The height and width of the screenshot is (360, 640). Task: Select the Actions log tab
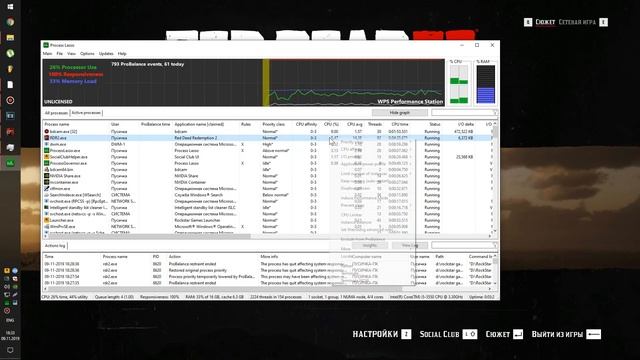(x=55, y=246)
